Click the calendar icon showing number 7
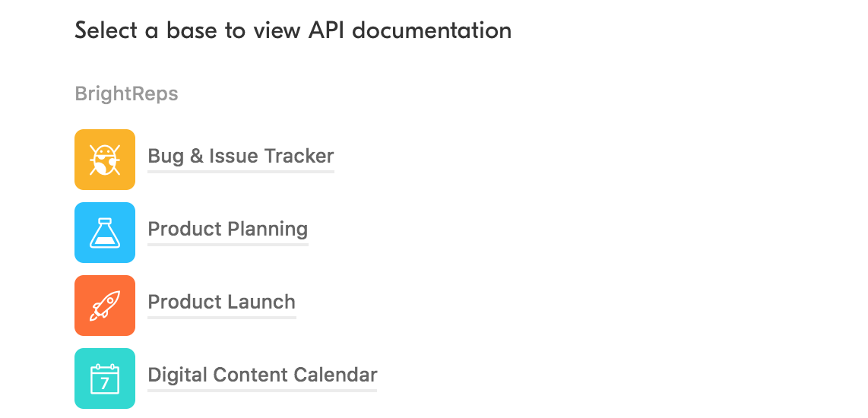 105,378
